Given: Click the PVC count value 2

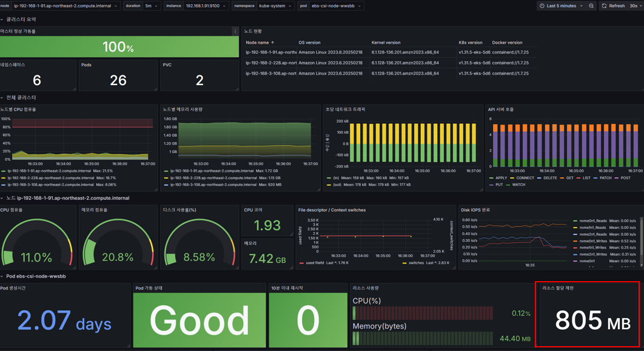Looking at the screenshot, I should [200, 80].
